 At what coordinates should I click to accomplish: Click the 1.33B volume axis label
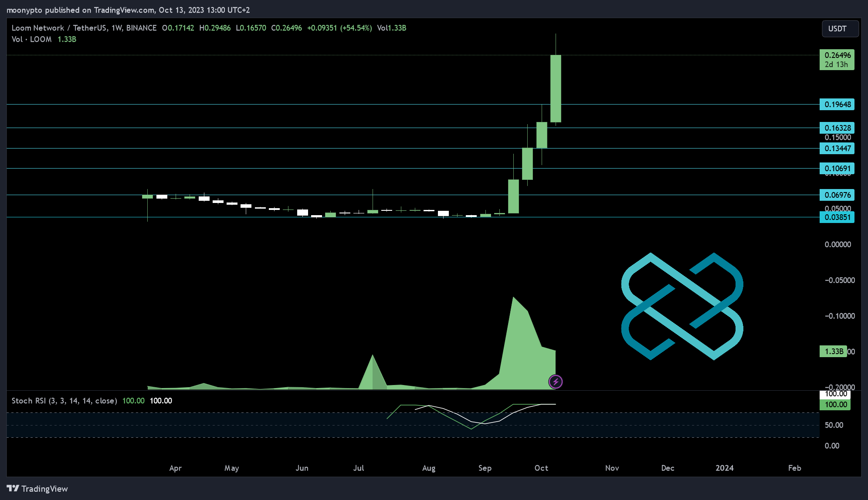point(833,351)
